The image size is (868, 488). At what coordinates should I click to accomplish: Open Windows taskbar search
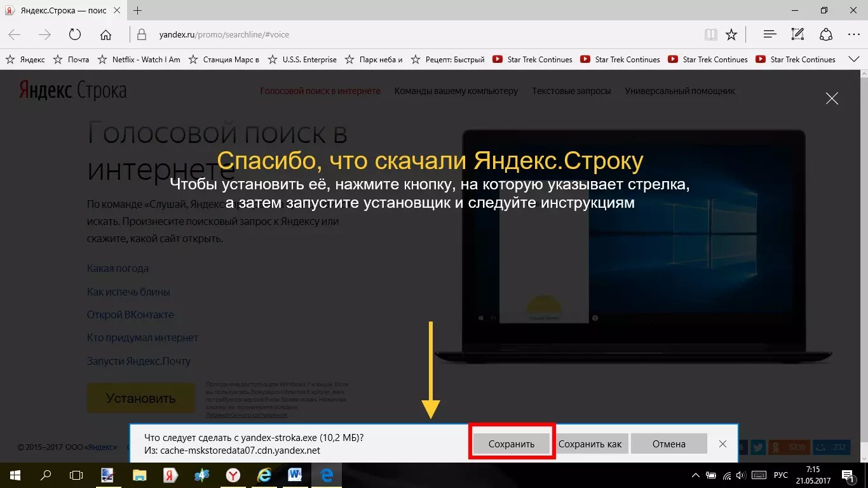click(46, 475)
